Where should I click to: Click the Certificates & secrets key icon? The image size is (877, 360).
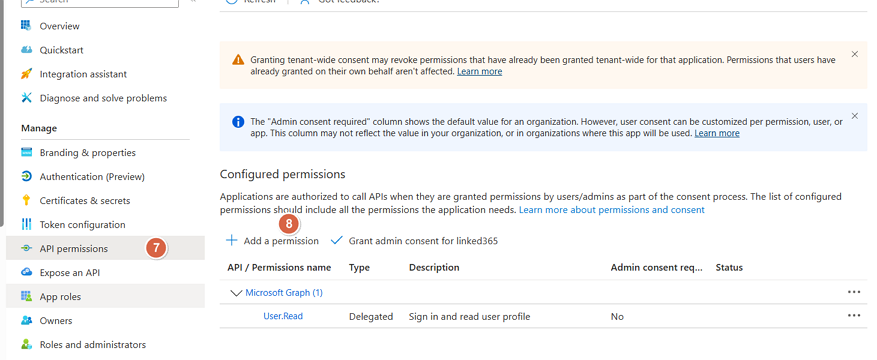(x=26, y=201)
